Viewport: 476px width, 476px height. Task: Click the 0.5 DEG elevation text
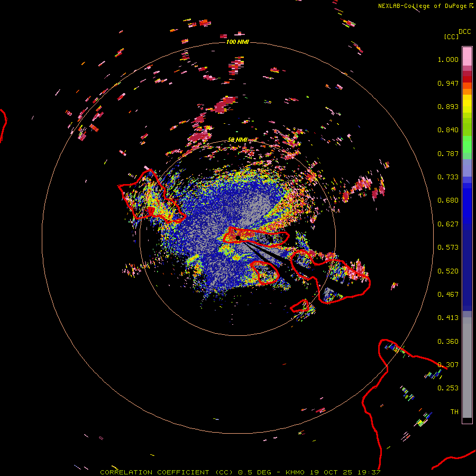click(256, 472)
